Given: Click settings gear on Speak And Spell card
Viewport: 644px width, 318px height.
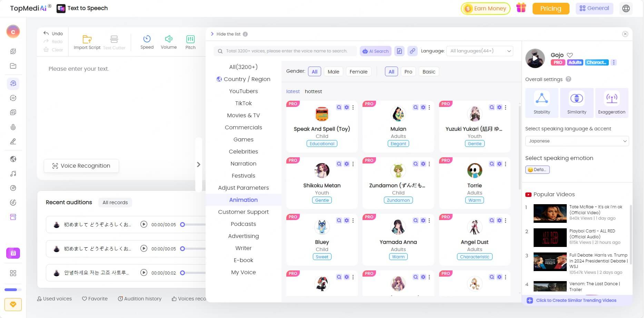Looking at the screenshot, I should tap(347, 107).
